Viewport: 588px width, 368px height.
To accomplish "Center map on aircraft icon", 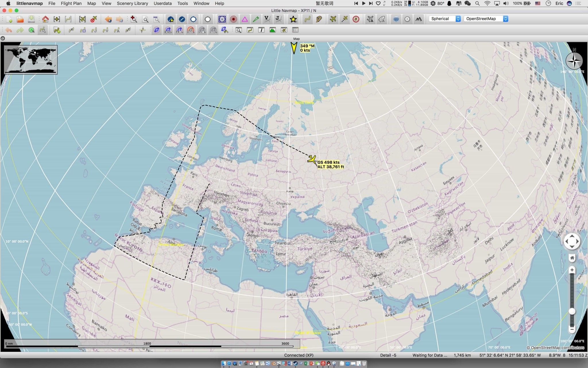I will click(82, 19).
